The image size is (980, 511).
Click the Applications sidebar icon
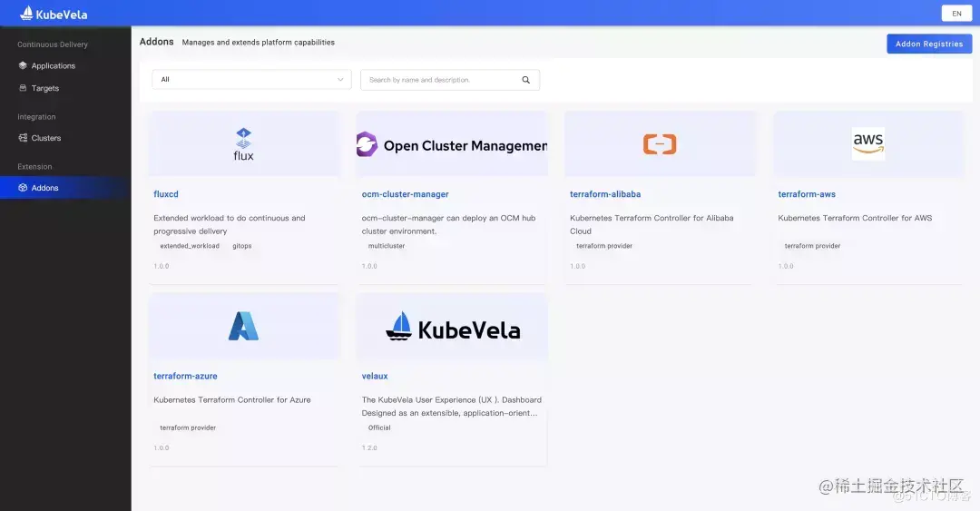(x=23, y=65)
